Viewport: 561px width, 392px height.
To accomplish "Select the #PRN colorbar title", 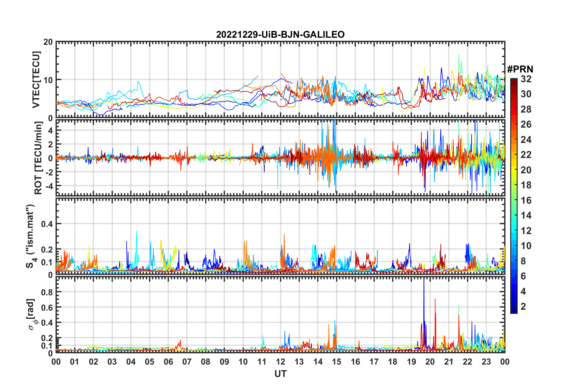I will (x=520, y=69).
